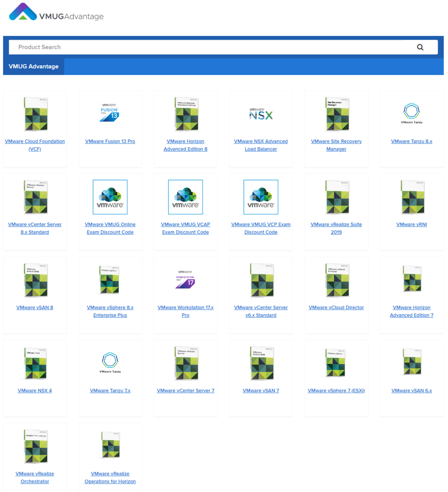Screen dimensions: 448x492
Task: Open VMware Horizon Advanced Edition 8 link
Action: coord(186,145)
